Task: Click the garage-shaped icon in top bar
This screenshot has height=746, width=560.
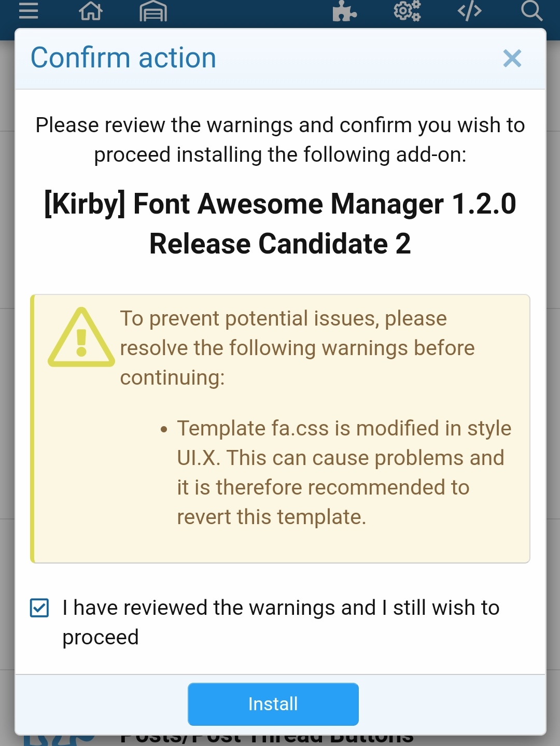Action: click(153, 11)
